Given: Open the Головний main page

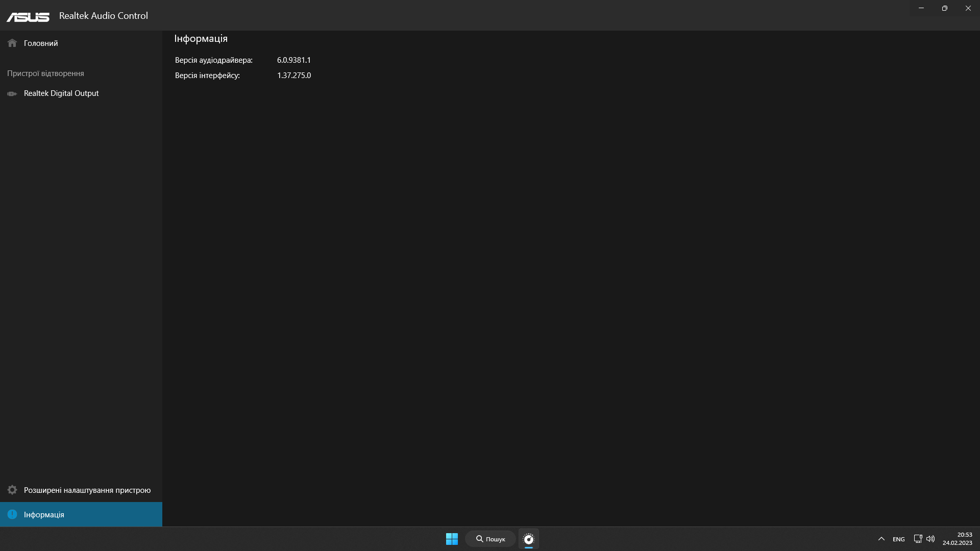Looking at the screenshot, I should (x=41, y=43).
